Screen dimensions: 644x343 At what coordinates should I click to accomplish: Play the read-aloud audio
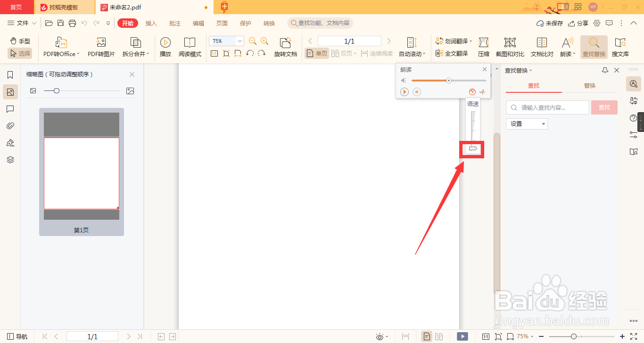click(405, 92)
